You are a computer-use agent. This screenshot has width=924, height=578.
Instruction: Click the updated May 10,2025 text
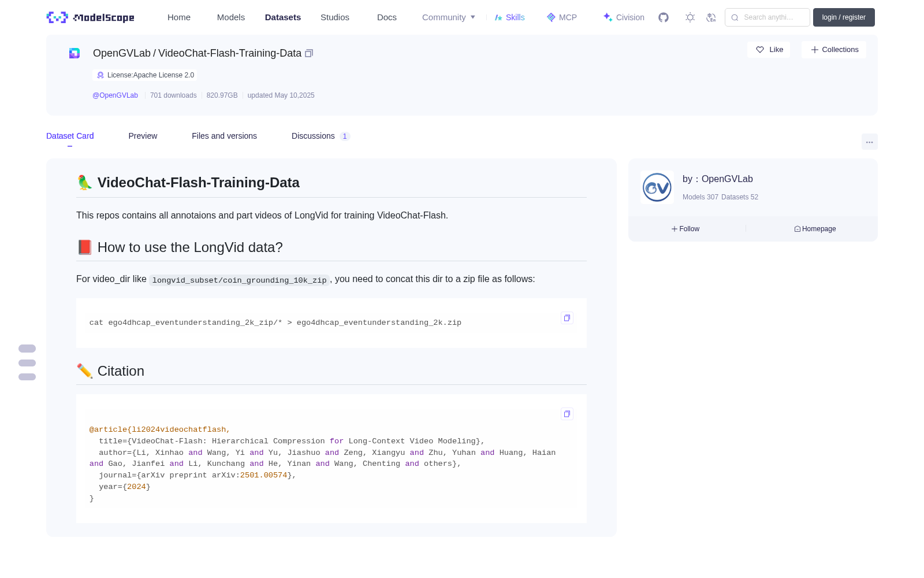tap(281, 95)
